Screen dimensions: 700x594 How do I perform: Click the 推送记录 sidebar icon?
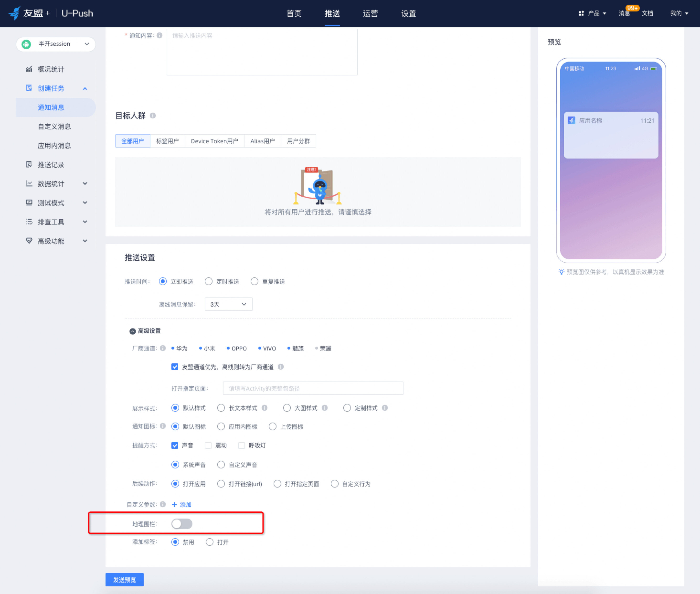coord(29,164)
